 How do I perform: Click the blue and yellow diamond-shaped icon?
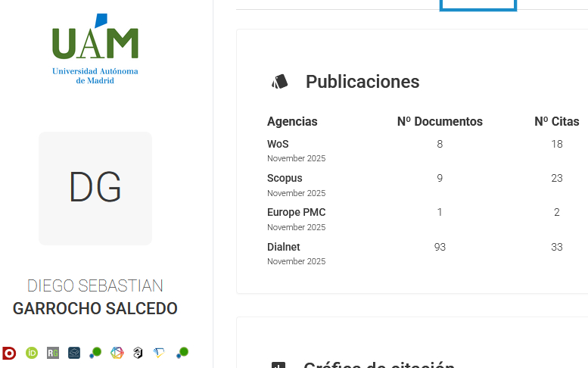click(159, 353)
